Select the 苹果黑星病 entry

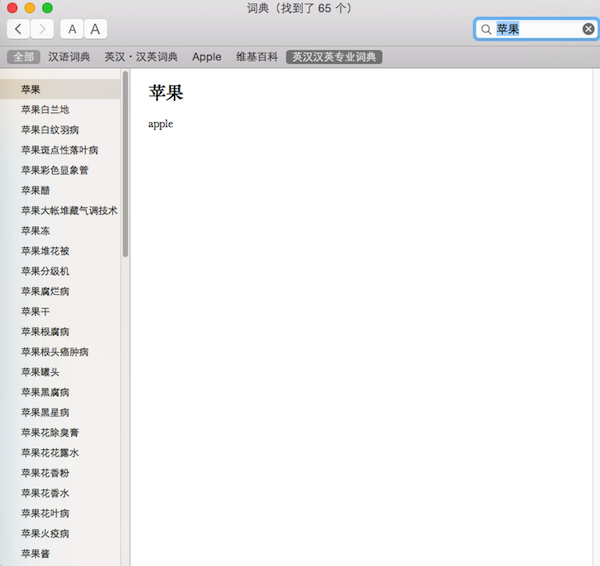[60, 413]
